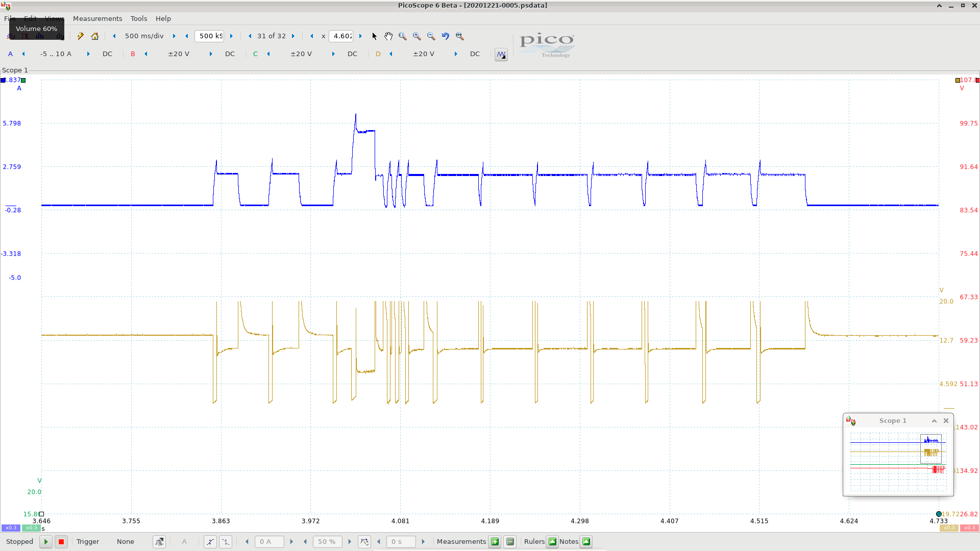Viewport: 980px width, 551px height.
Task: Open channel B ±20 V range dropdown
Action: coord(179,54)
